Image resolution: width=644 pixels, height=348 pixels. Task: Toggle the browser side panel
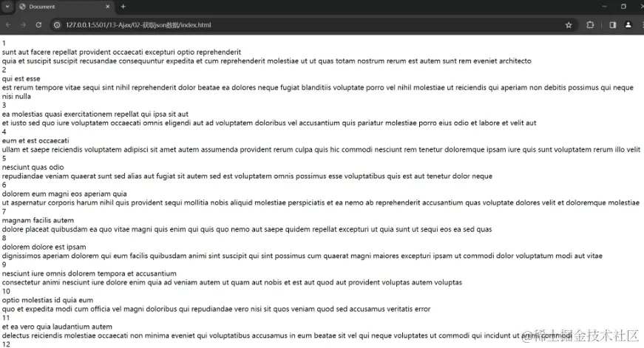[x=613, y=25]
